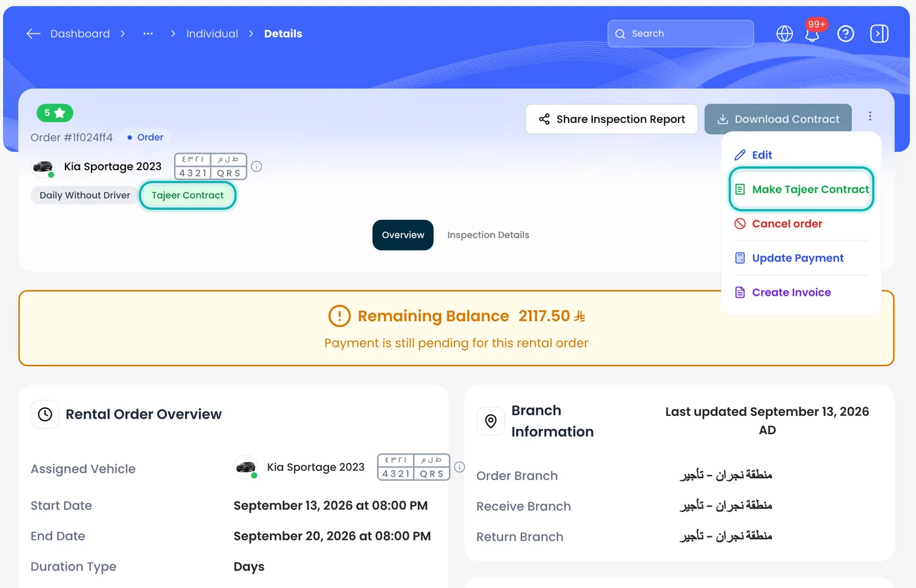The width and height of the screenshot is (916, 588).
Task: Choose Create Invoice menu item
Action: click(x=783, y=292)
